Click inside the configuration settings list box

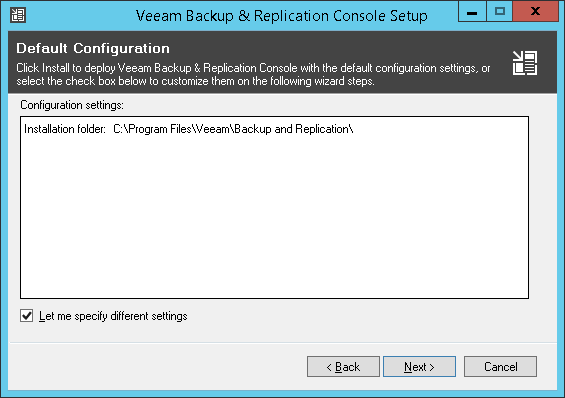pos(275,207)
